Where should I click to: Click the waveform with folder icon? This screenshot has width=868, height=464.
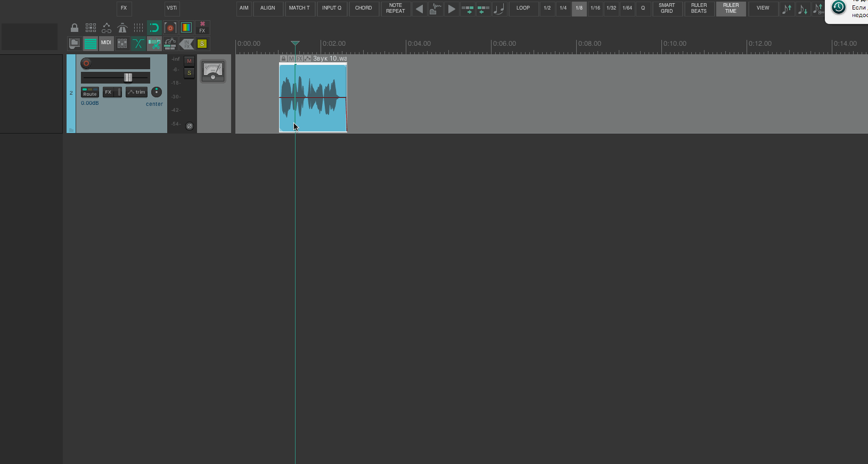[436, 9]
